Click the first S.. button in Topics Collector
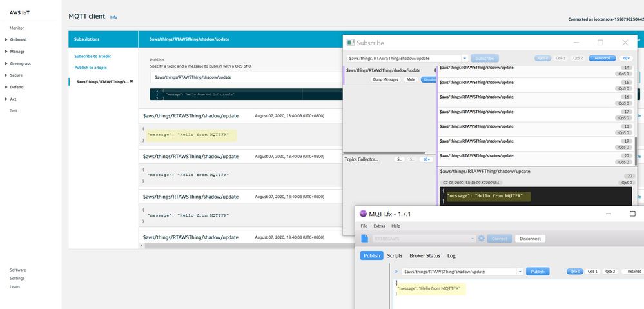The width and height of the screenshot is (644, 309). pos(399,159)
